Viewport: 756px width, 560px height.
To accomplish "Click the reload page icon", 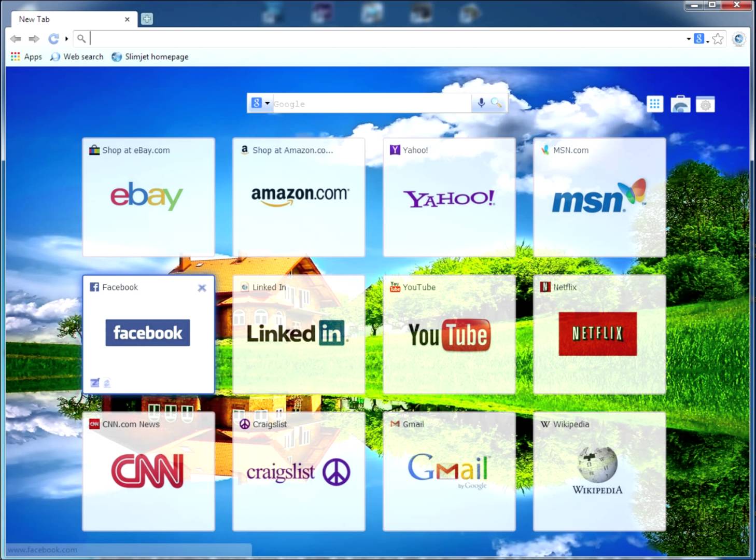I will [53, 39].
